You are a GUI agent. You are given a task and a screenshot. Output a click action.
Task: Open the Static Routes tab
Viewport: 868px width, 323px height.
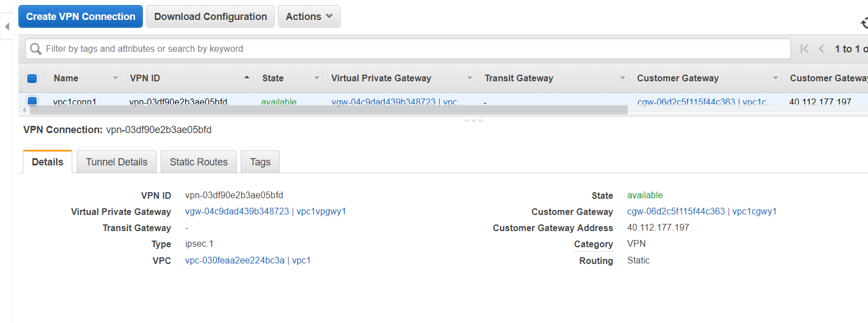click(x=199, y=162)
